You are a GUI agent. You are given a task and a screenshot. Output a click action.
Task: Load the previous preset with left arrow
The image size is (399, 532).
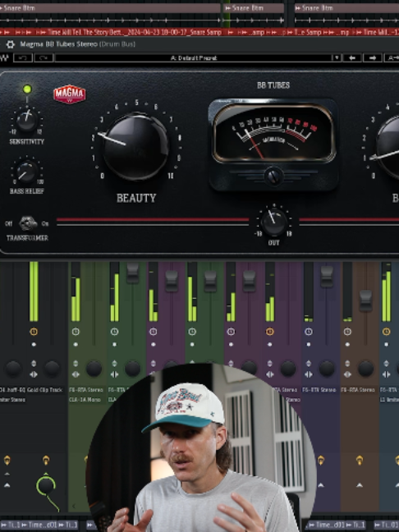tap(352, 58)
